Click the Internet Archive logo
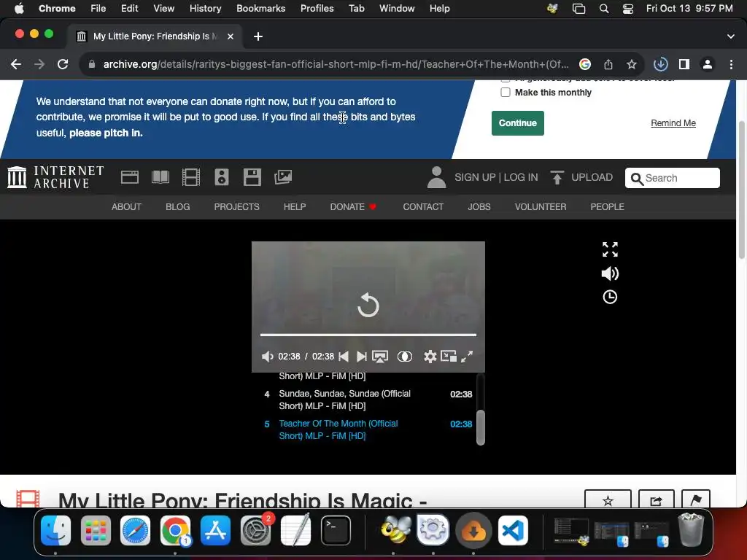Screen dimensions: 747x560 (55, 177)
